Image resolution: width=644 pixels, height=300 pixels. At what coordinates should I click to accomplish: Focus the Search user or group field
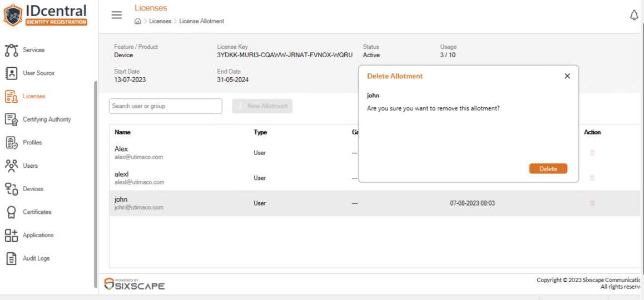click(x=166, y=106)
